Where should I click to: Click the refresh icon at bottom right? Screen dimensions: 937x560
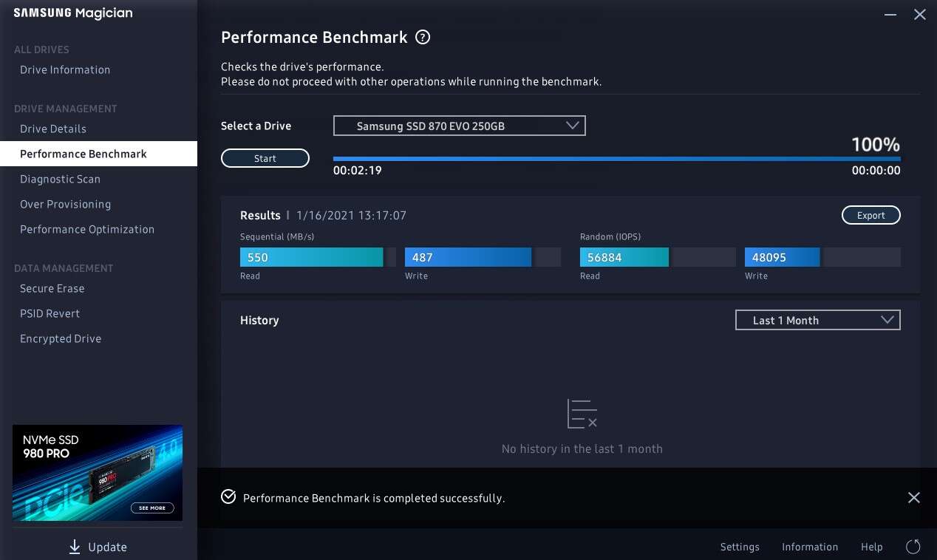click(913, 547)
